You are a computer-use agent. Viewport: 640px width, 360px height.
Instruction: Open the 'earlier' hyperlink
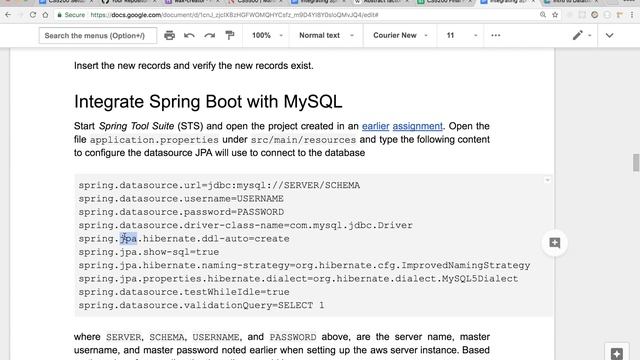click(376, 126)
